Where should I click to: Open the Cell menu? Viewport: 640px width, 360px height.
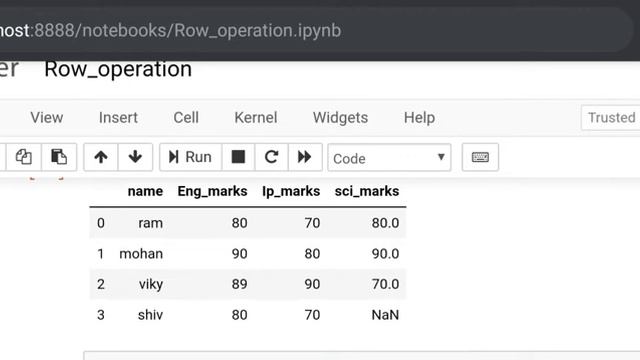click(186, 118)
